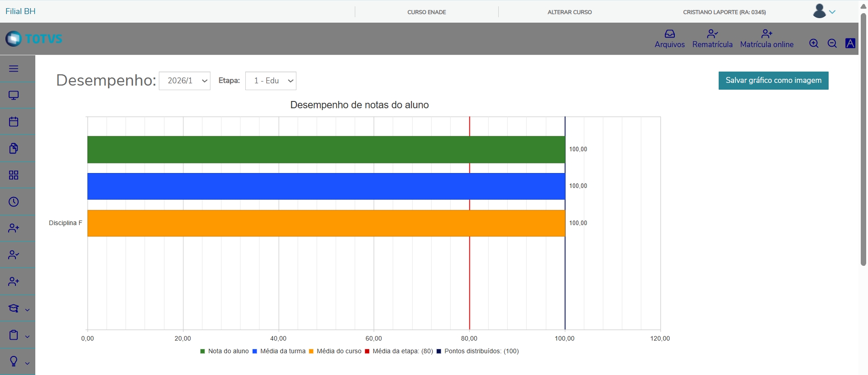Toggle Nota do aluno legend swatch
Image resolution: width=868 pixels, height=375 pixels.
click(203, 351)
